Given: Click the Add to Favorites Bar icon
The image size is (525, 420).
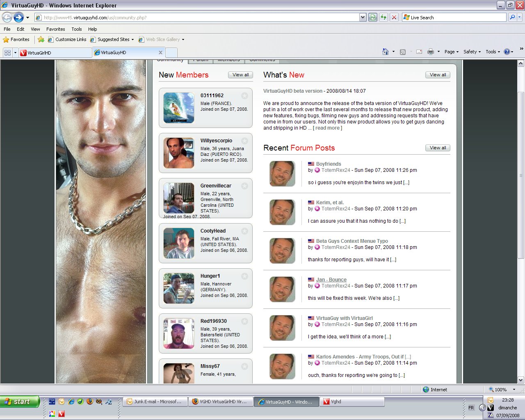Looking at the screenshot, I should (41, 39).
